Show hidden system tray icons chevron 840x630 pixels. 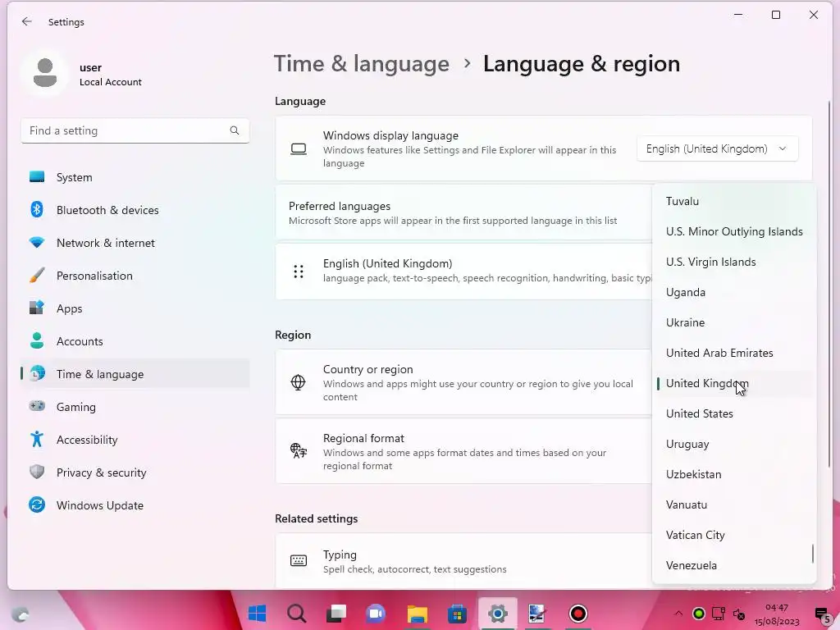[678, 614]
